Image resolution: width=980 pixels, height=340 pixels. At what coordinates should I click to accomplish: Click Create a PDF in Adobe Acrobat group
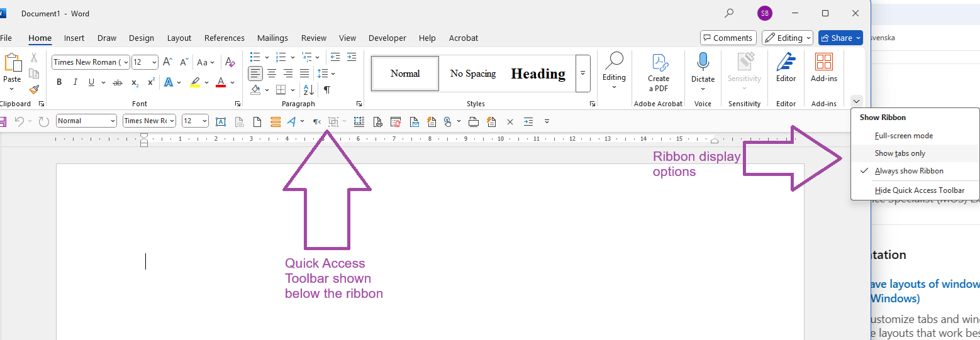(x=659, y=73)
